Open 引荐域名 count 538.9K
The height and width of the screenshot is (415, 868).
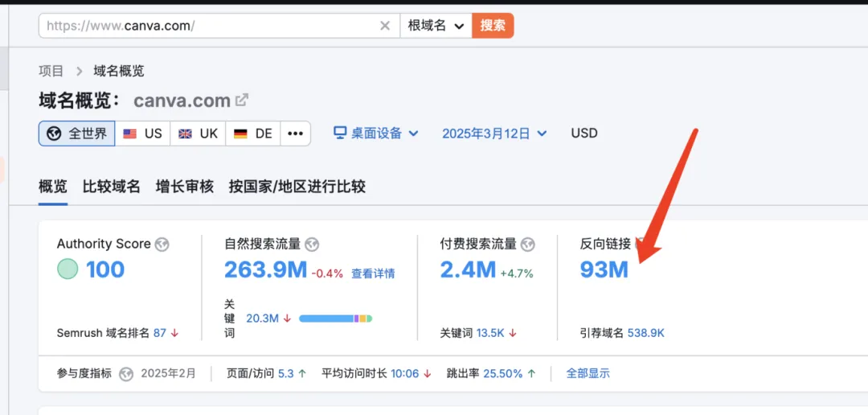tap(645, 333)
